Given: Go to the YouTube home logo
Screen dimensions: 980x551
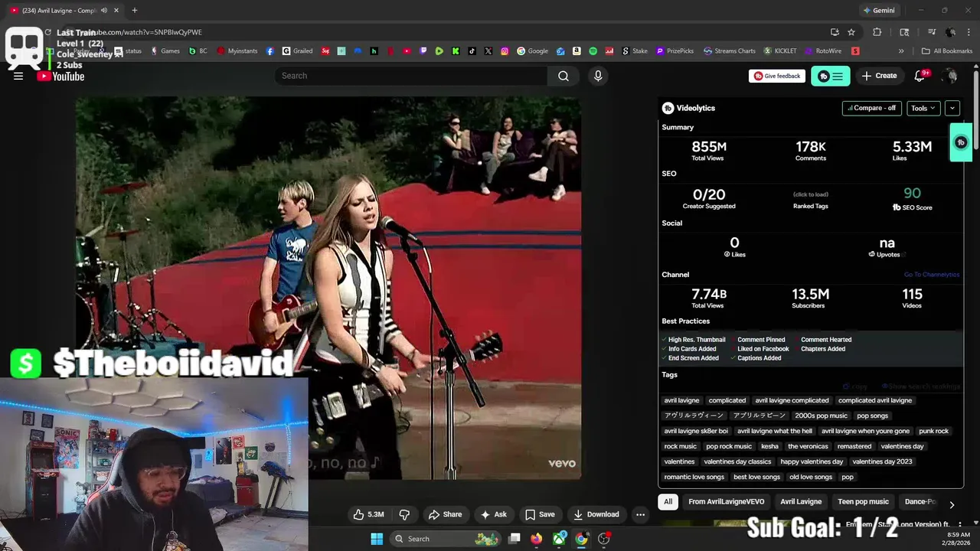Looking at the screenshot, I should [60, 76].
